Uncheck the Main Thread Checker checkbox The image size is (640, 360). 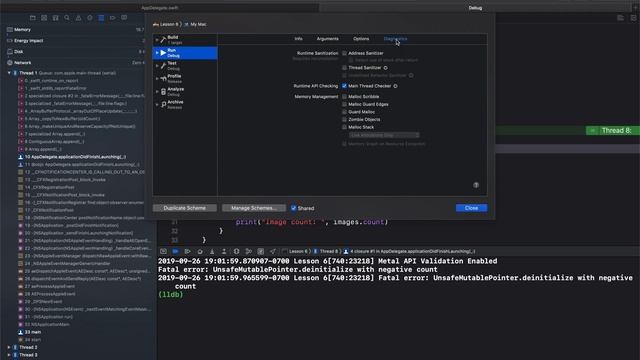coord(344,86)
